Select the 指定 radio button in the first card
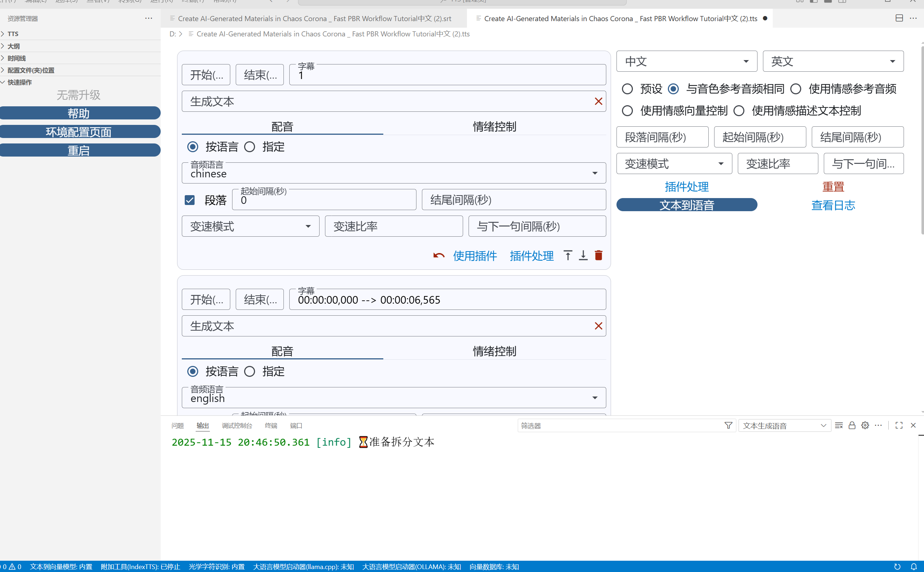This screenshot has width=924, height=572. click(250, 147)
